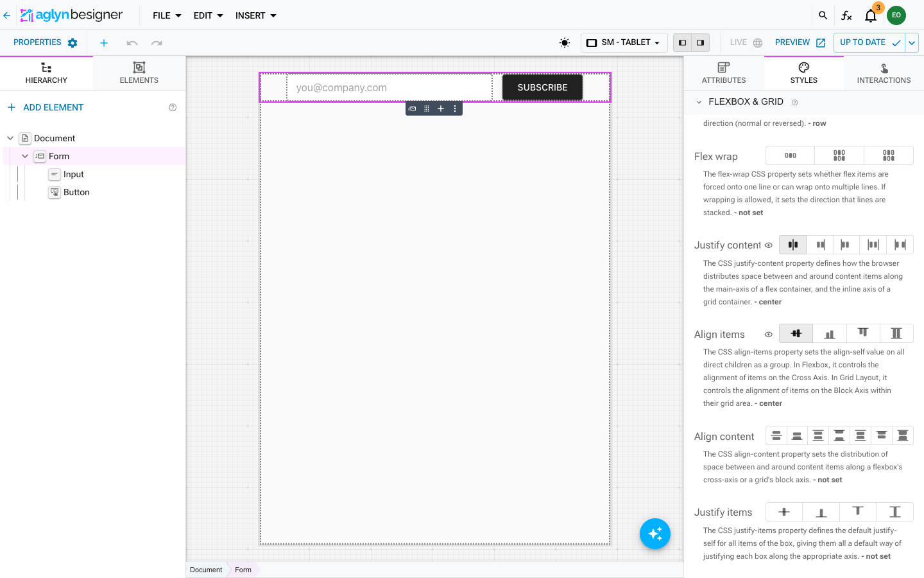
Task: Click the Add Element button
Action: point(46,107)
